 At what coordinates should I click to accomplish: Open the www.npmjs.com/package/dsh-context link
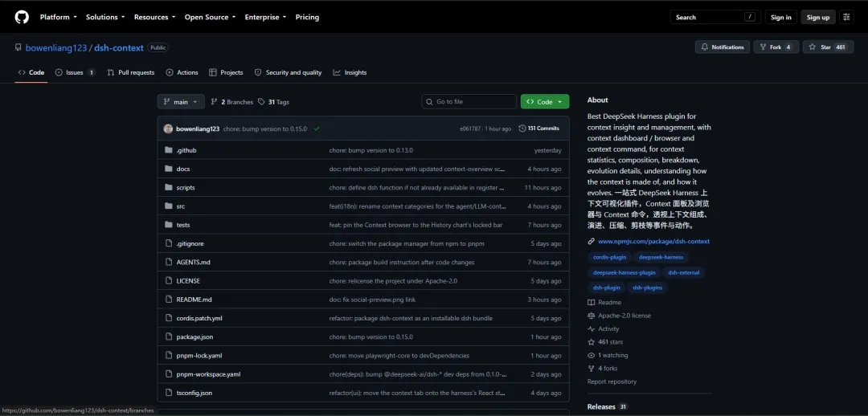coord(653,241)
